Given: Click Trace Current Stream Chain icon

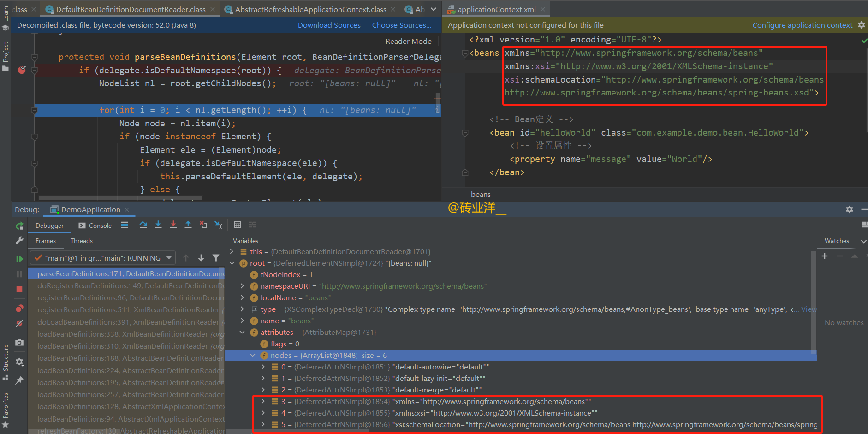Looking at the screenshot, I should click(252, 225).
